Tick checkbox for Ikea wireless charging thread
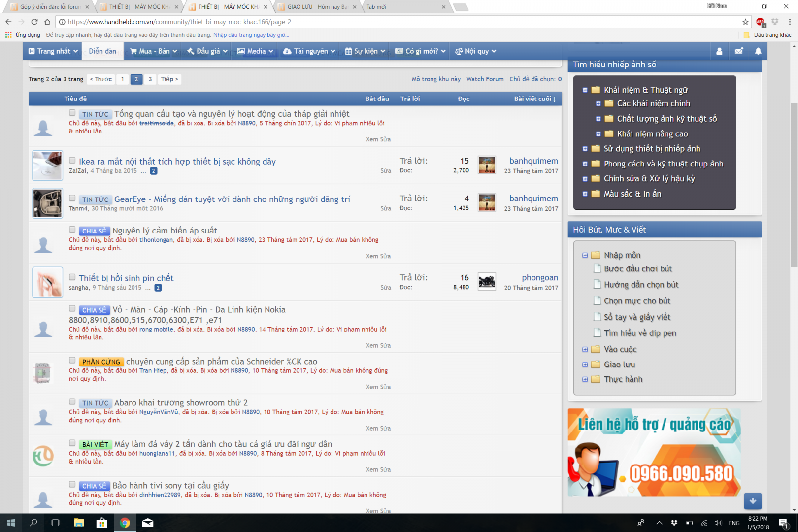798x532 pixels. coord(72,161)
